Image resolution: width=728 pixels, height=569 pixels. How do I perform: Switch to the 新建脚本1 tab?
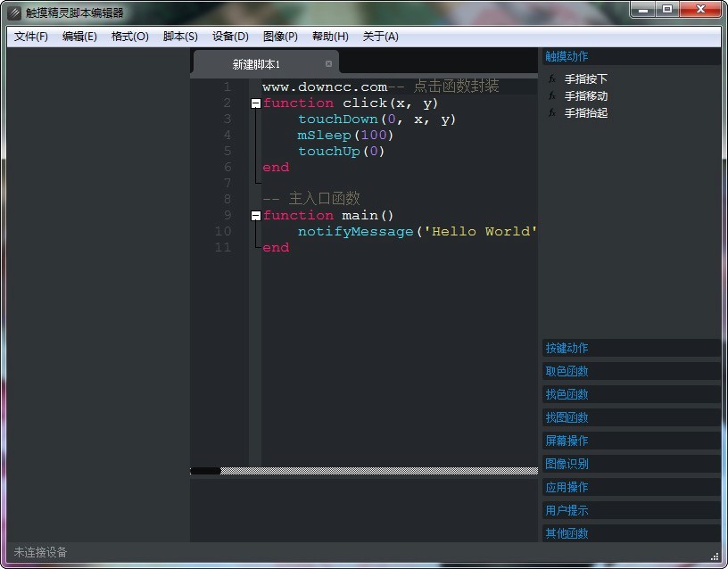pyautogui.click(x=256, y=64)
